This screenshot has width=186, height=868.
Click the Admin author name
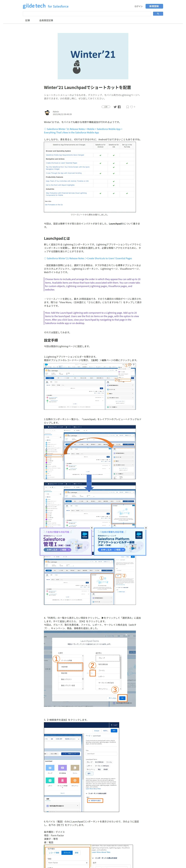click(56, 112)
